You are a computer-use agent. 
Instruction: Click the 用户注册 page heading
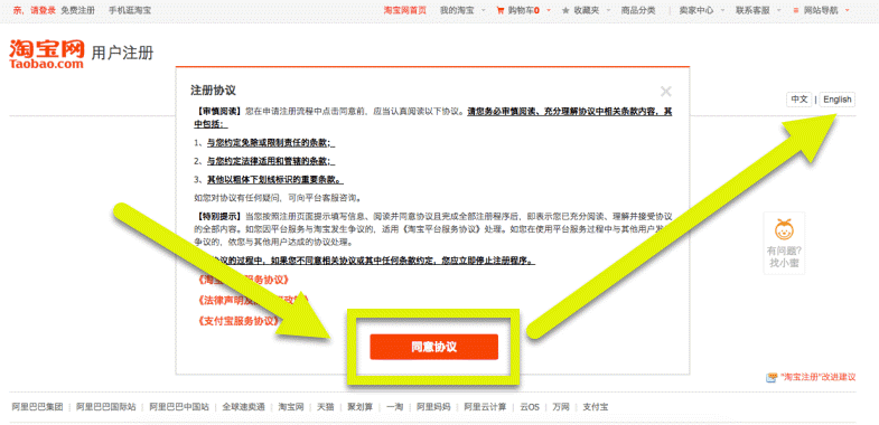click(x=122, y=53)
